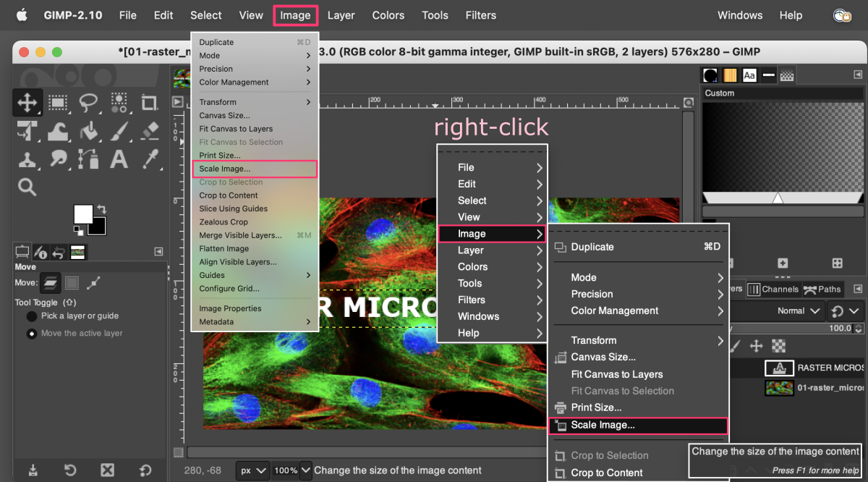
Task: Select the Clone tool
Action: (x=27, y=158)
